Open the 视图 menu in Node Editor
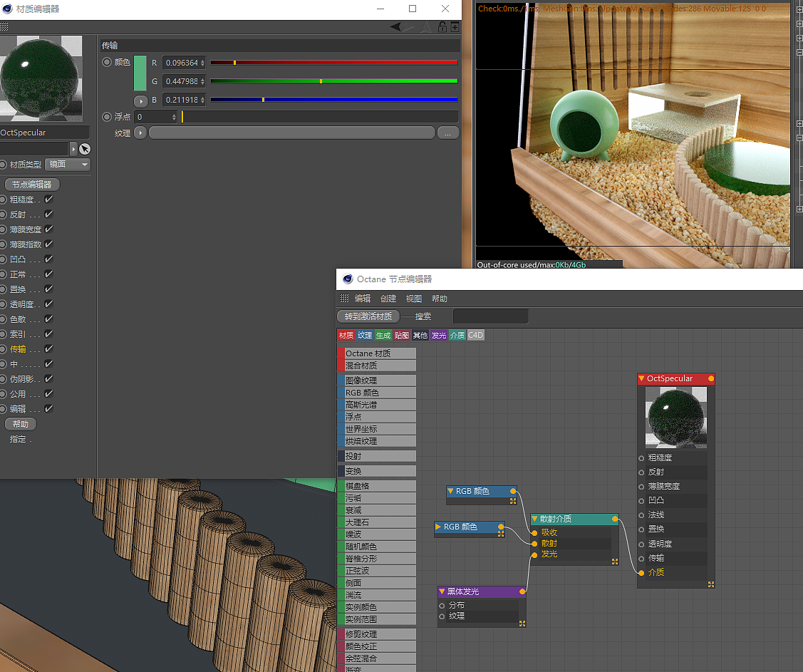This screenshot has width=803, height=672. point(414,299)
